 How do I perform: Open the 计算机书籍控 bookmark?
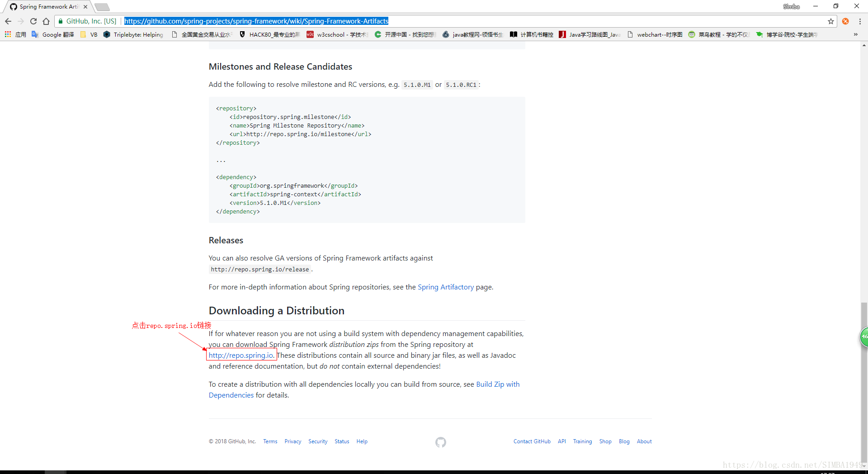pos(532,34)
